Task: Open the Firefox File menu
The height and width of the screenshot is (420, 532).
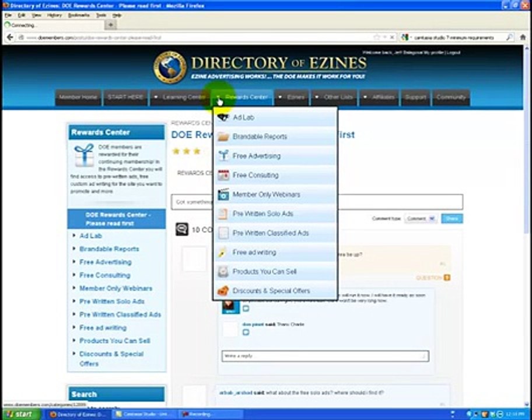Action: coord(8,15)
